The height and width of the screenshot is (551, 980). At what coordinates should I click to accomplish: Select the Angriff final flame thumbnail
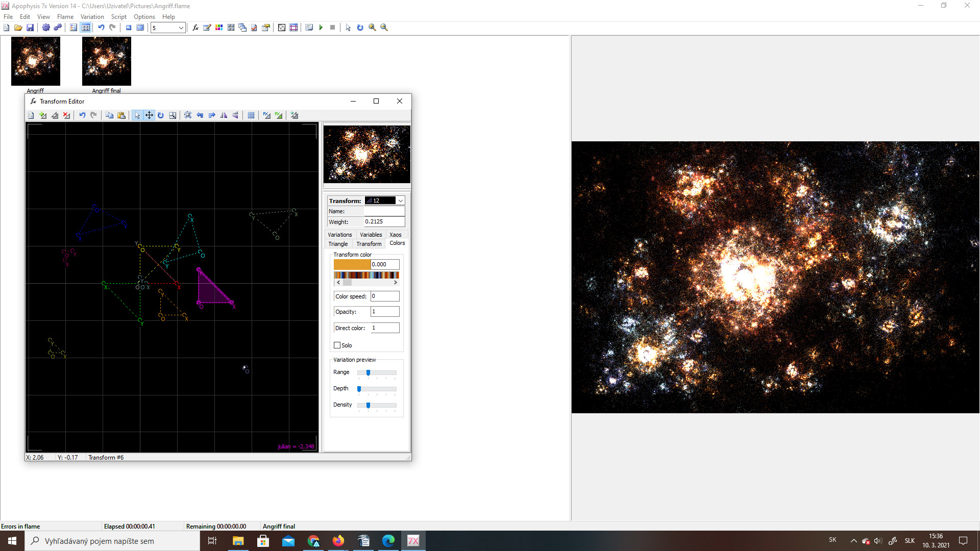(107, 61)
